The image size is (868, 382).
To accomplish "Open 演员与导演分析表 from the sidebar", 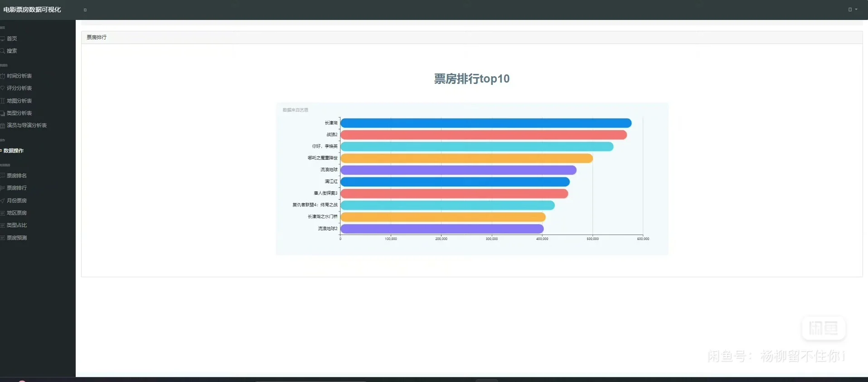I will (x=27, y=125).
